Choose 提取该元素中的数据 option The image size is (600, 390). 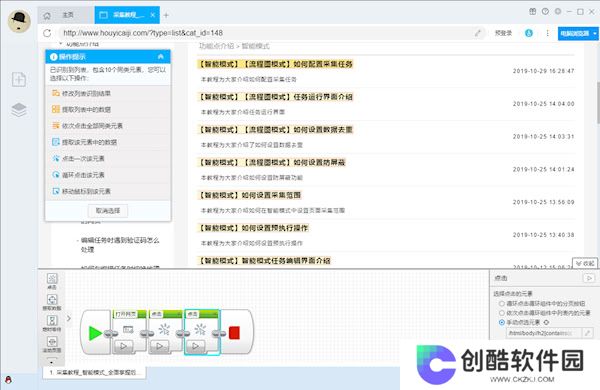tap(108, 142)
